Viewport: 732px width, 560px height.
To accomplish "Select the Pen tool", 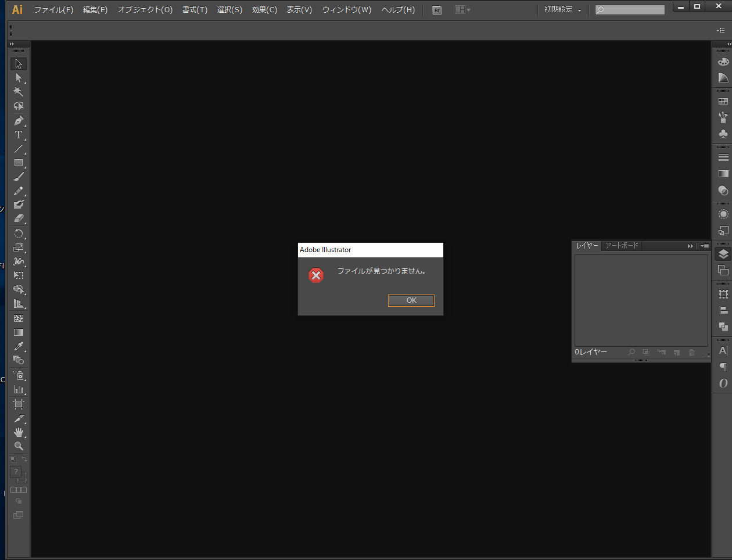I will (x=19, y=121).
